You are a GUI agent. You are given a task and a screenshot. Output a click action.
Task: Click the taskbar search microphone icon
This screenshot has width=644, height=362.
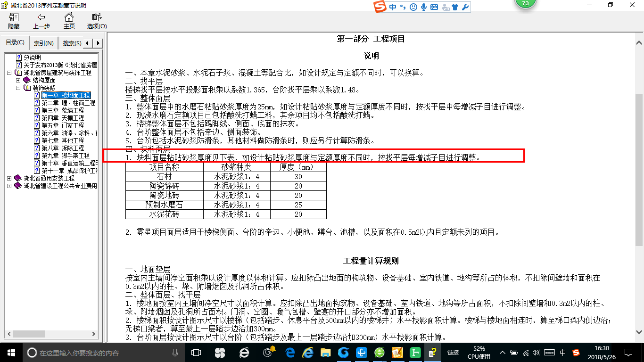175,352
